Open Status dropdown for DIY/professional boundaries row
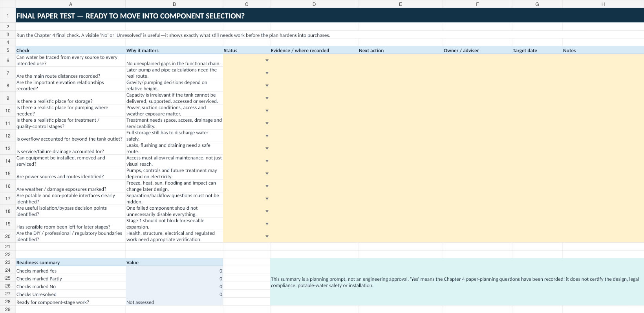The height and width of the screenshot is (313, 644). tap(267, 236)
